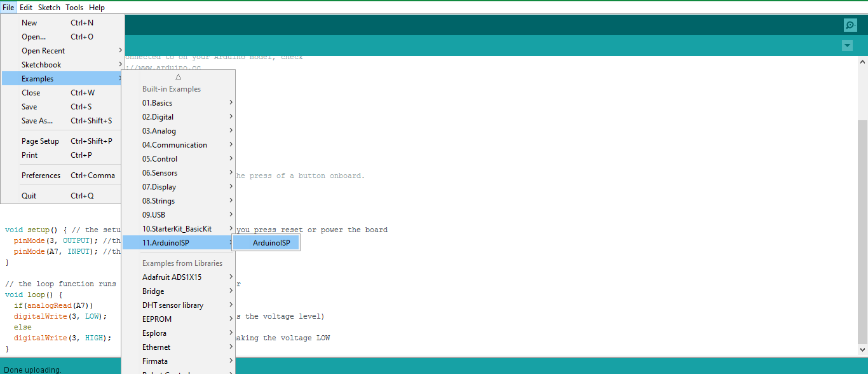The height and width of the screenshot is (374, 868).
Task: Click the 'Done uploading.' status message
Action: coord(32,370)
